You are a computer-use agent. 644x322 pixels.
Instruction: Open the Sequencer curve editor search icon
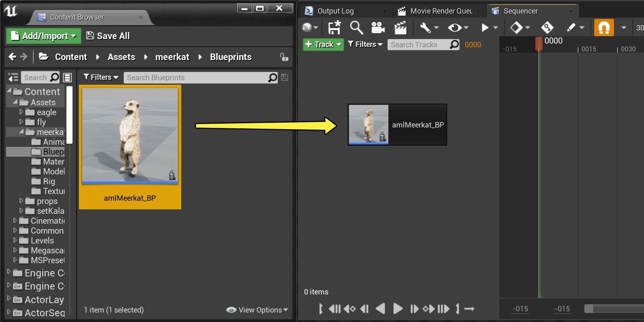pyautogui.click(x=356, y=28)
